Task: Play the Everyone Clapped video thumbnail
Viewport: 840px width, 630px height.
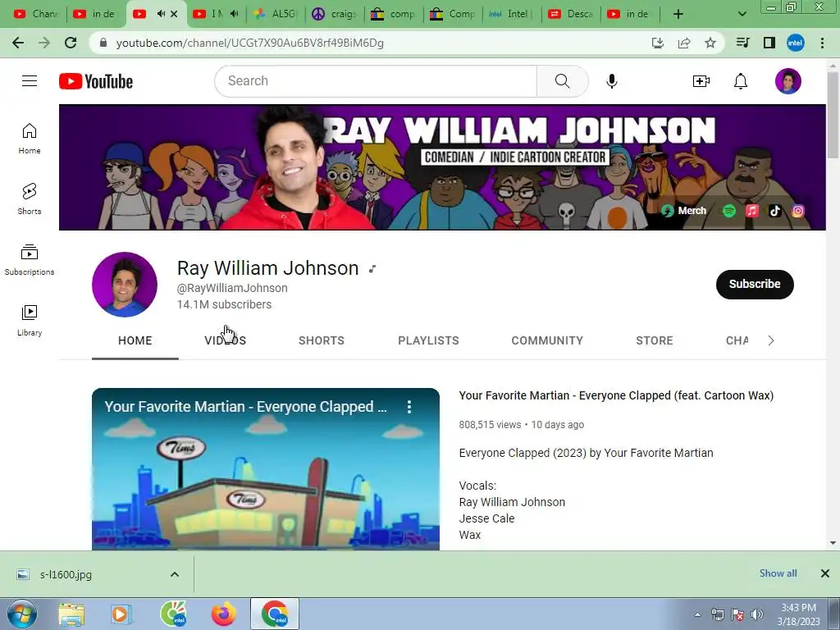Action: coord(266,468)
